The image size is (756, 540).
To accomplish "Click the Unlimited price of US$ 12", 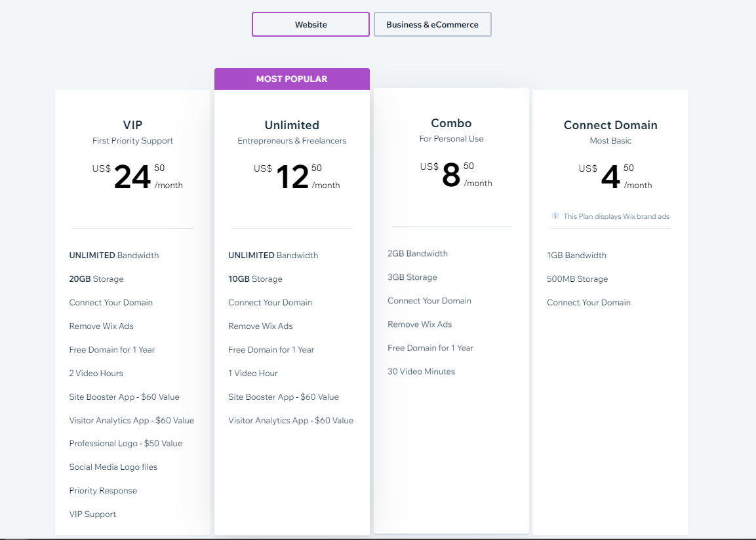I will click(296, 177).
